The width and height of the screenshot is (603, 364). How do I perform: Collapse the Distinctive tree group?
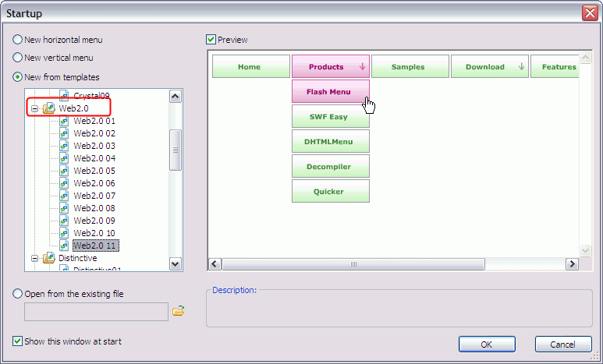coord(34,258)
